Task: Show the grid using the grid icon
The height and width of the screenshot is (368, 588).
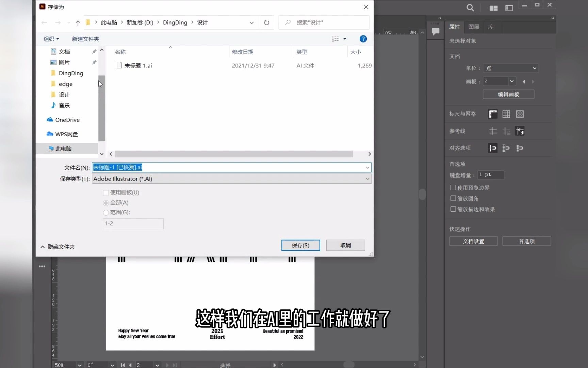Action: pos(506,114)
